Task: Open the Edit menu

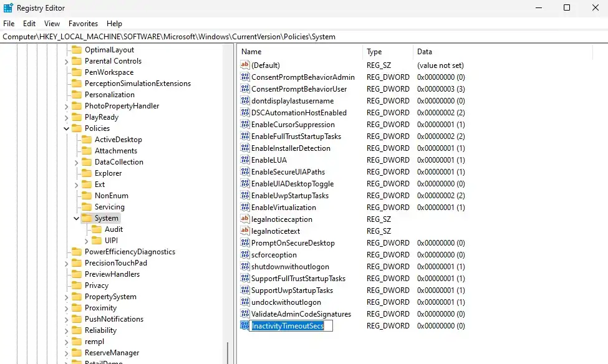Action: coord(29,24)
